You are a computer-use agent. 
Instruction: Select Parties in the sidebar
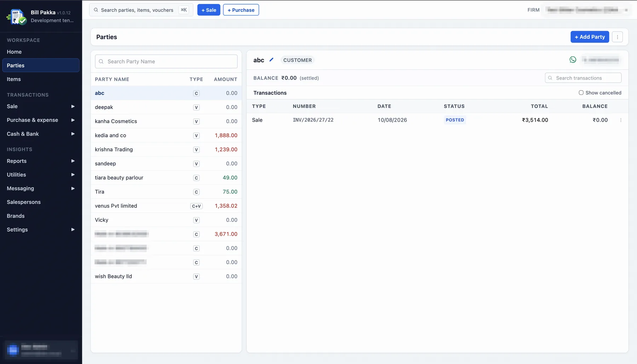click(41, 65)
